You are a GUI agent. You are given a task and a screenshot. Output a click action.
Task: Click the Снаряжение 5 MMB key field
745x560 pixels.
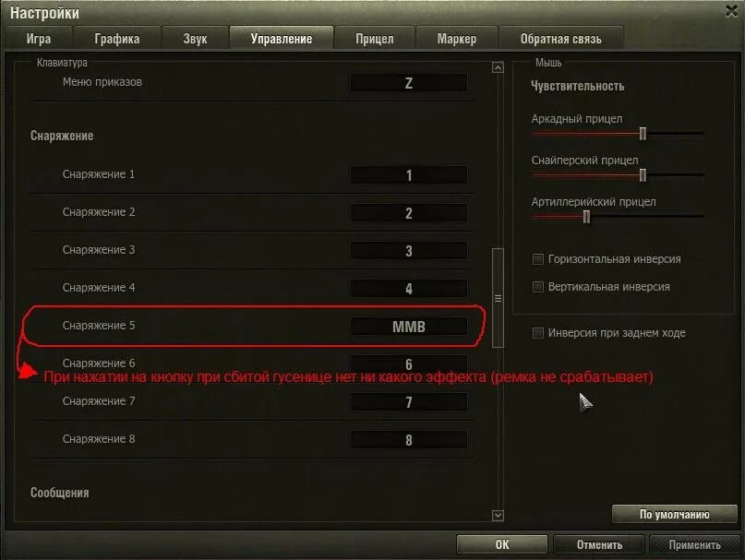409,327
